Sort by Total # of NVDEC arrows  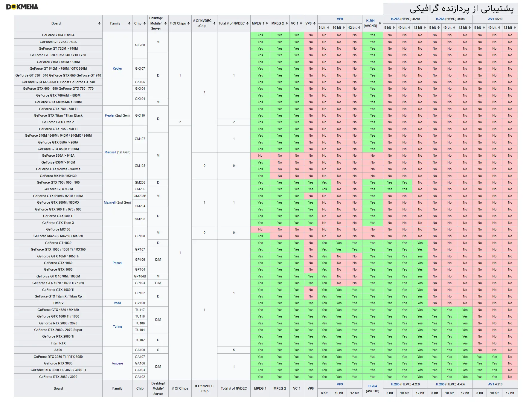(x=247, y=23)
